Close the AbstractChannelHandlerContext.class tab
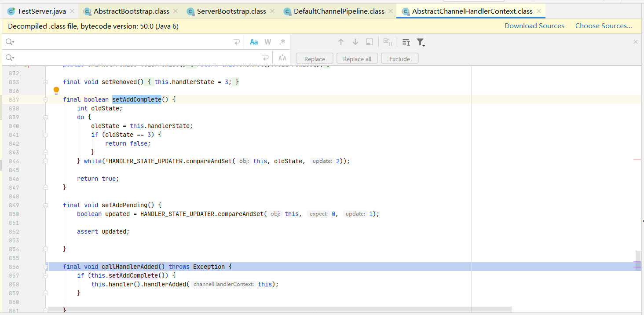The width and height of the screenshot is (644, 315). pyautogui.click(x=539, y=11)
